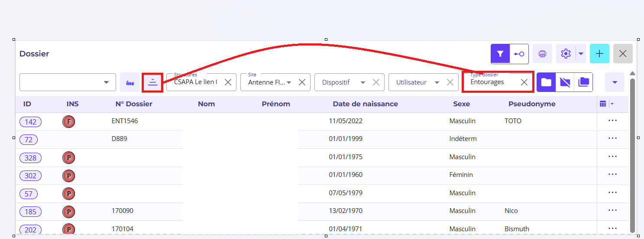Click the filter lines icon next to INS
This screenshot has width=644, height=239.
click(152, 82)
